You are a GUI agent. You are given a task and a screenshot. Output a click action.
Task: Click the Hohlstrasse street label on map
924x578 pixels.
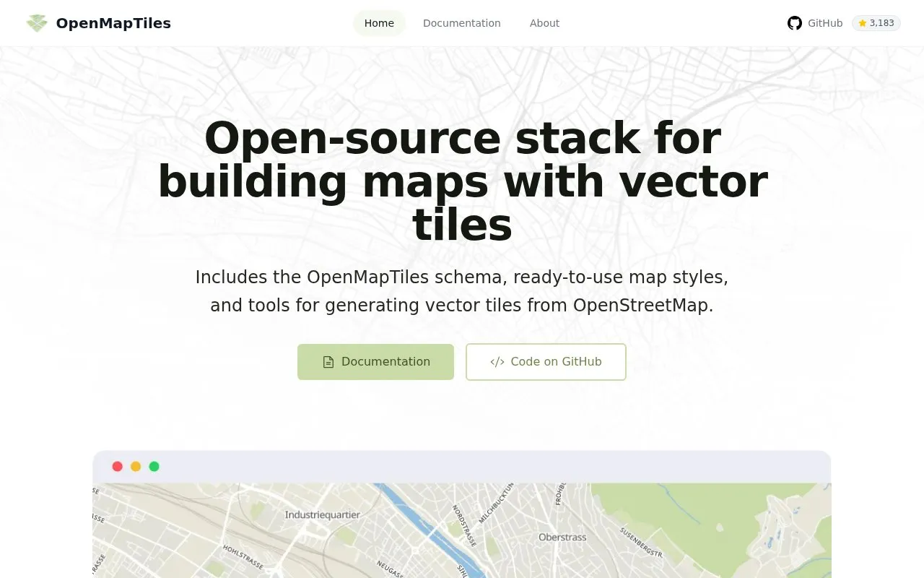coord(243,557)
